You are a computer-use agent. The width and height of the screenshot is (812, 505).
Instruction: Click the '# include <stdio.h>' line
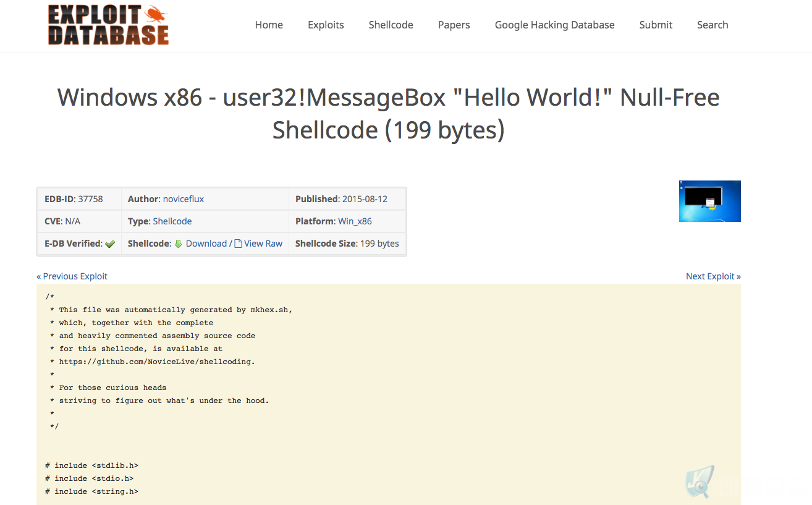tap(89, 478)
